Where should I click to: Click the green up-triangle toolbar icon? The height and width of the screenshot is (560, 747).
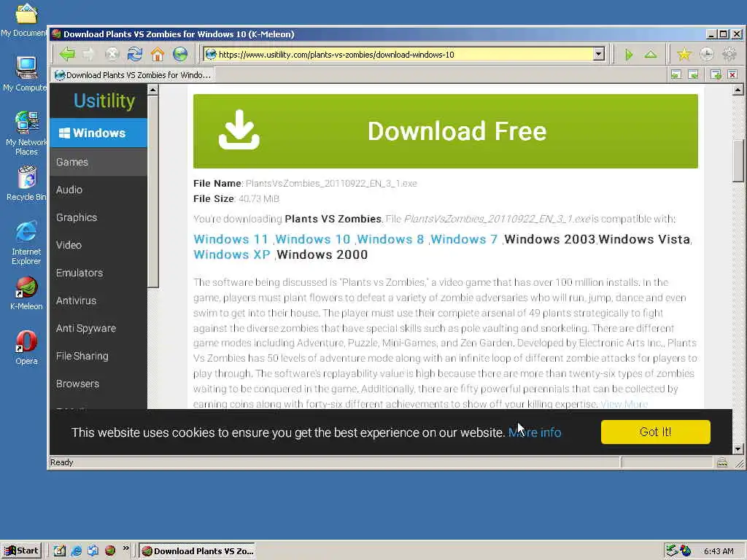pyautogui.click(x=651, y=54)
